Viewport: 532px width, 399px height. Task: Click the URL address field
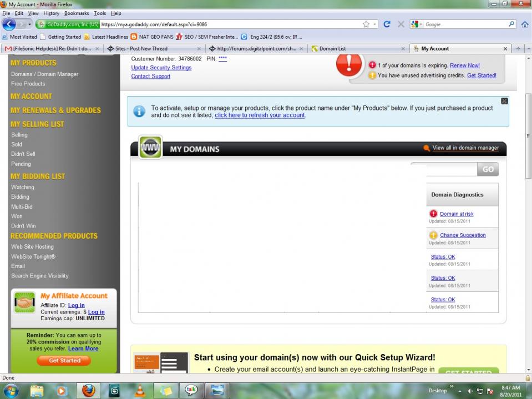(x=231, y=24)
